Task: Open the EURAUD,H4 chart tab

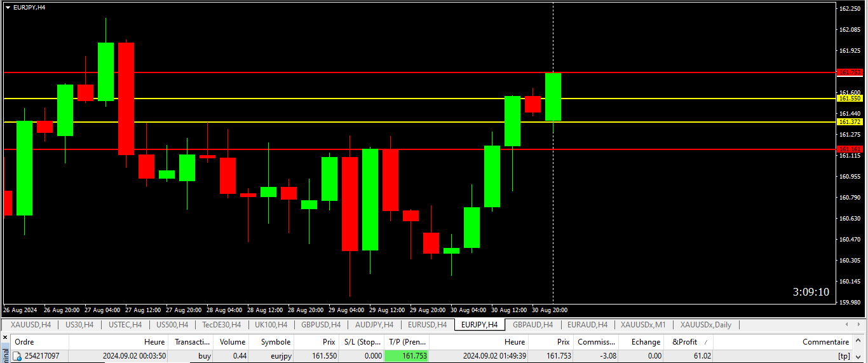Action: 587,325
